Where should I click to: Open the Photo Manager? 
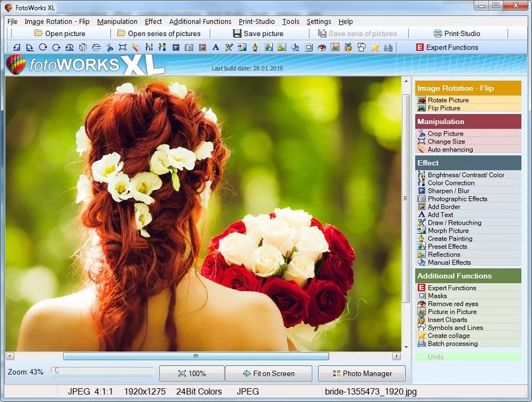[362, 373]
